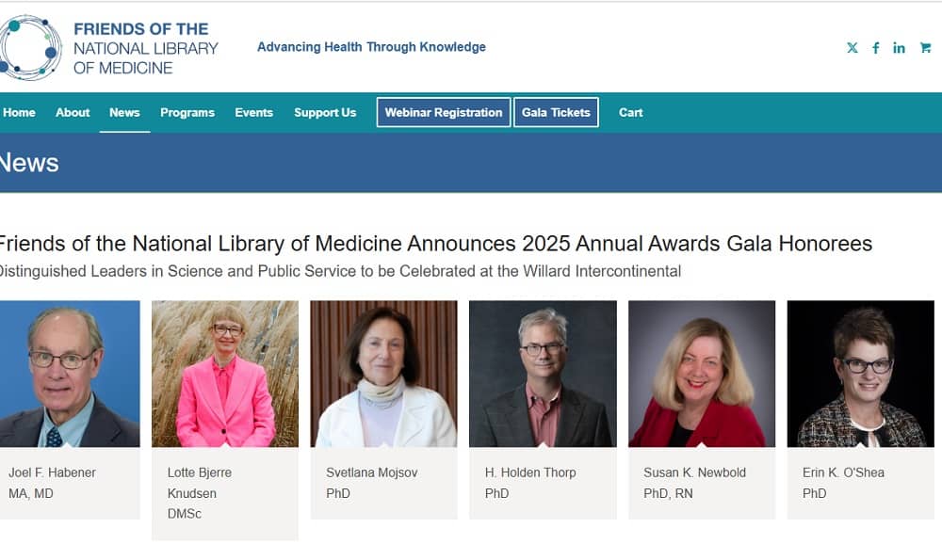The height and width of the screenshot is (560, 942).
Task: Click the shopping cart icon in header
Action: (925, 48)
